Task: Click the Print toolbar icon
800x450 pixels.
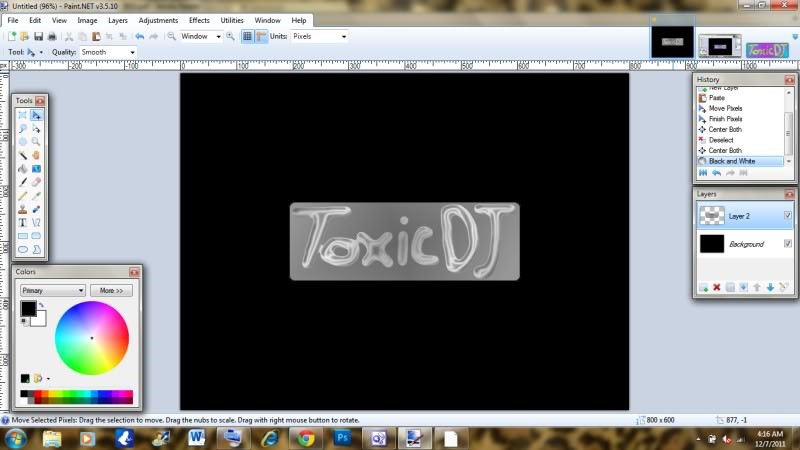Action: click(x=52, y=36)
